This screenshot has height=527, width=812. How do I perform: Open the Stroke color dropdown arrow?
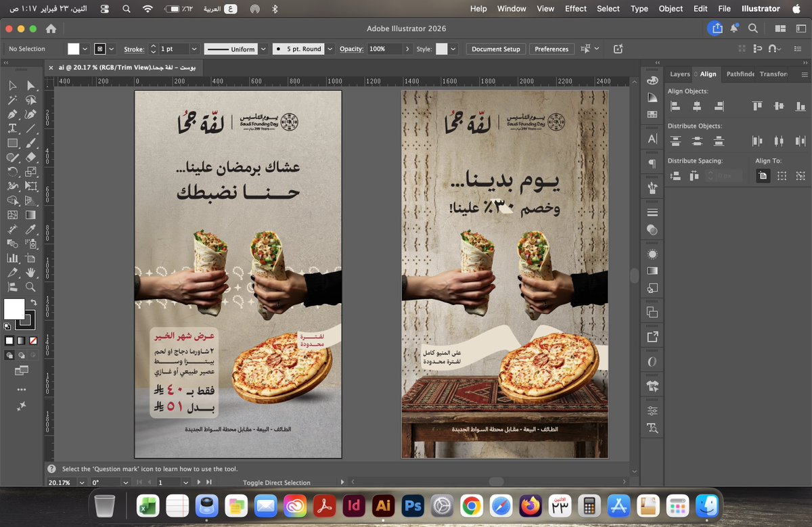111,49
